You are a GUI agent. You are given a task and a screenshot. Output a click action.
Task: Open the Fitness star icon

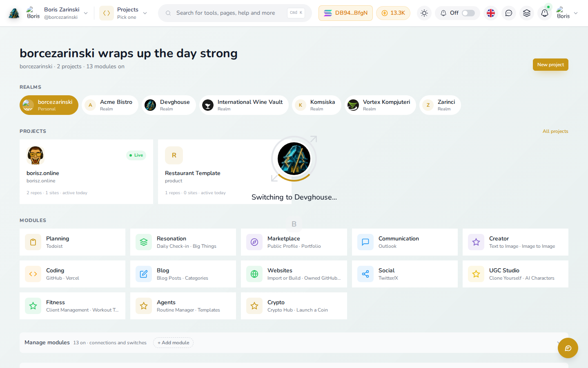[33, 306]
